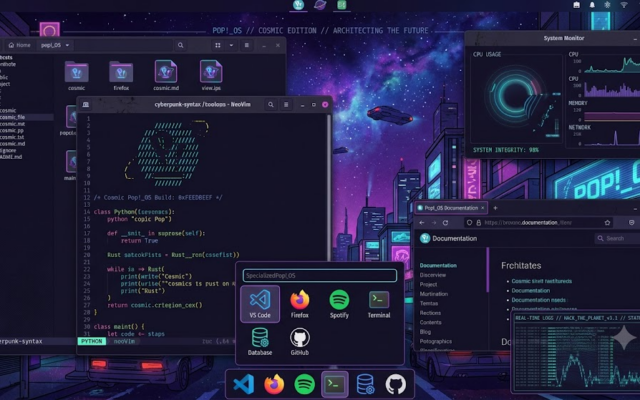Open GitHub from the launcher grid
This screenshot has width=640, height=400.
(x=300, y=342)
